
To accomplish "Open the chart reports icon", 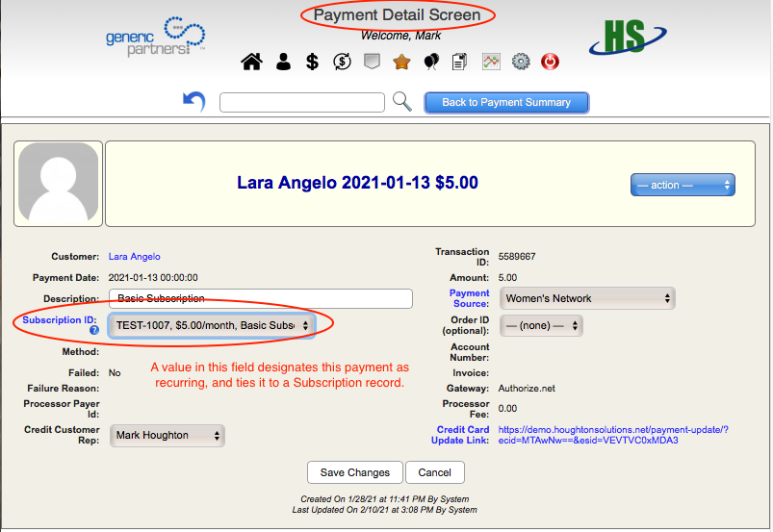I will click(491, 63).
